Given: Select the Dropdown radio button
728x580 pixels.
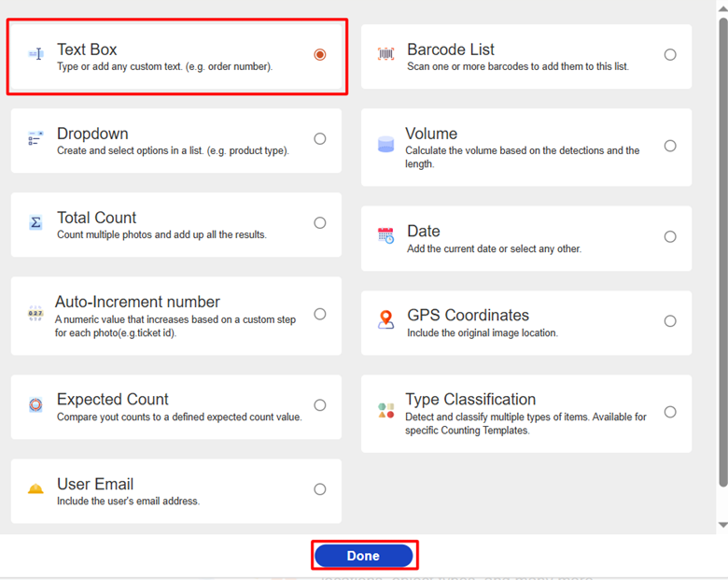Looking at the screenshot, I should 320,139.
